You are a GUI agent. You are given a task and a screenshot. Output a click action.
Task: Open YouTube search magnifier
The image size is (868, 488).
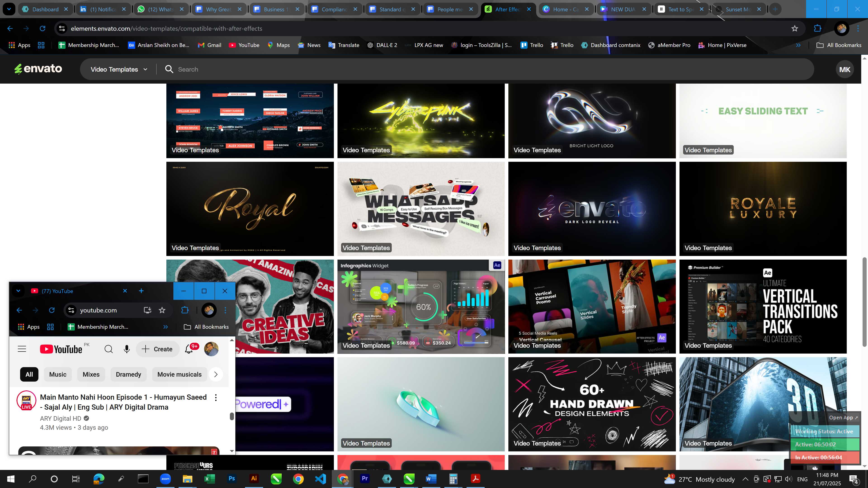coord(108,349)
